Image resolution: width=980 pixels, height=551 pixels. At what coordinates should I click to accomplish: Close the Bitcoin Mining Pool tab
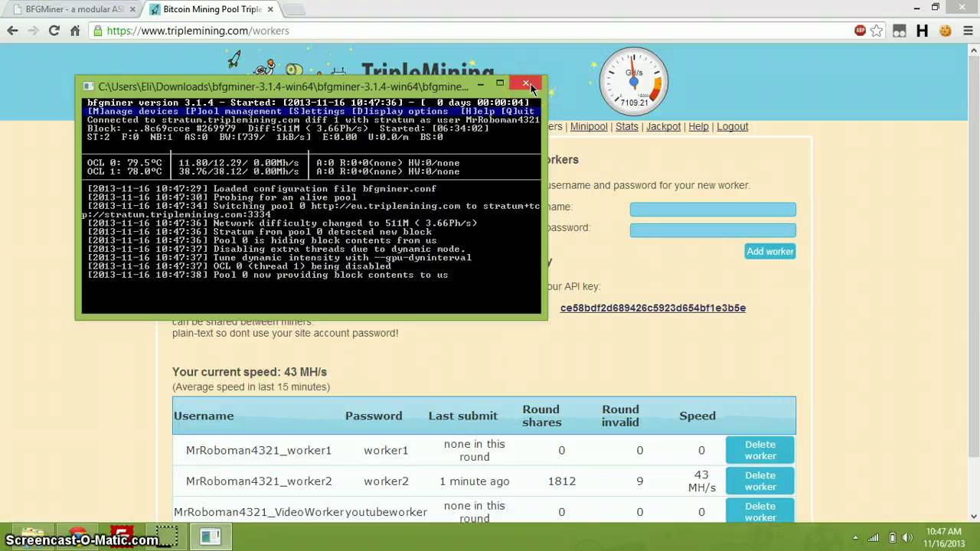coord(269,9)
